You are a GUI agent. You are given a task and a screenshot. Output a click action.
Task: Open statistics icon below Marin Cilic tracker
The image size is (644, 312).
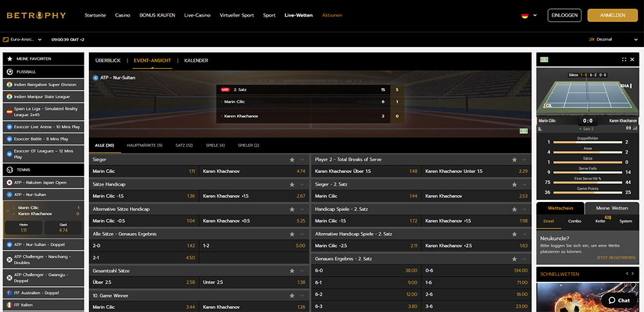[540, 128]
